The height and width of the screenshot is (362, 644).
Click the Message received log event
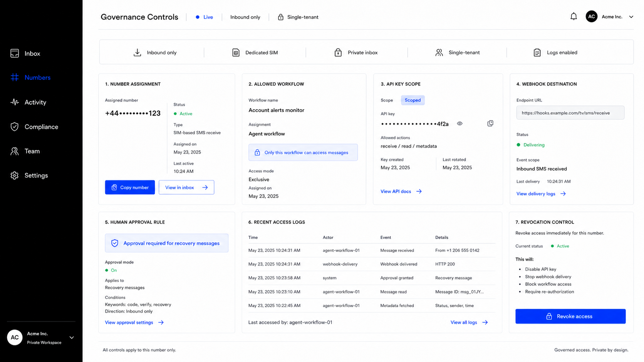pos(397,250)
